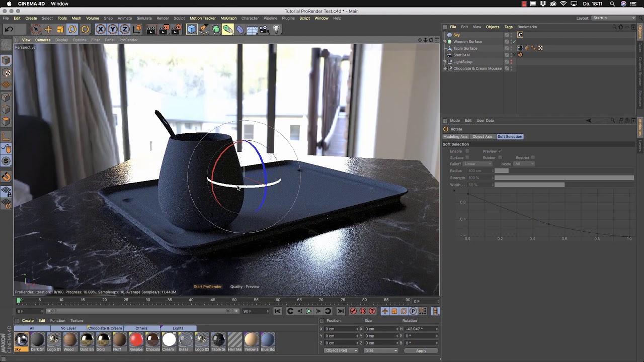Toggle the Rubber checkbox

click(500, 157)
